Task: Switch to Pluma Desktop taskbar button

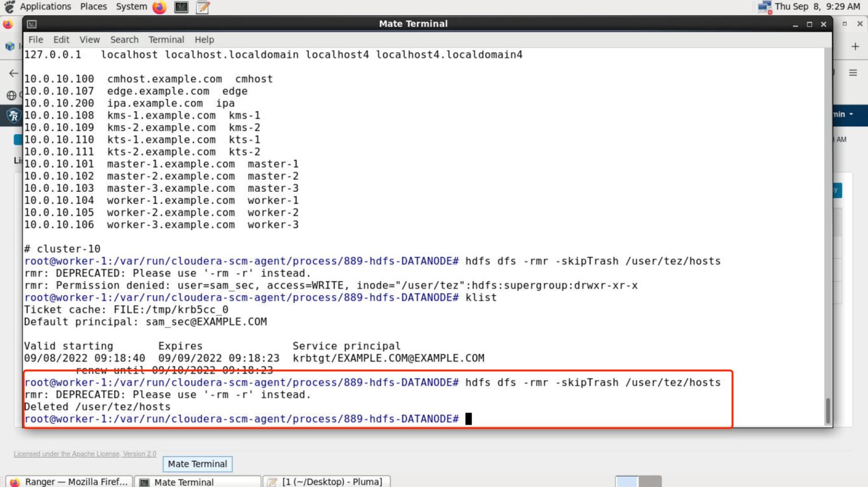Action: 326,482
